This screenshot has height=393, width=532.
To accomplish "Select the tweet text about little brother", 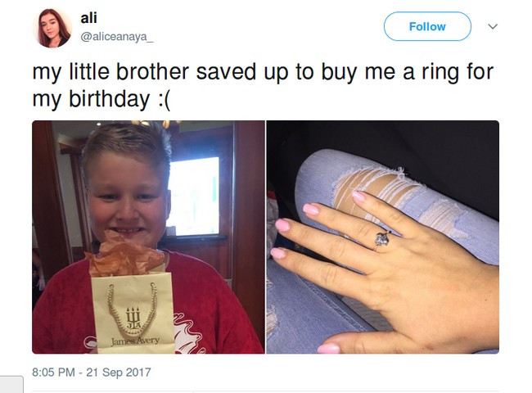I will (x=263, y=85).
